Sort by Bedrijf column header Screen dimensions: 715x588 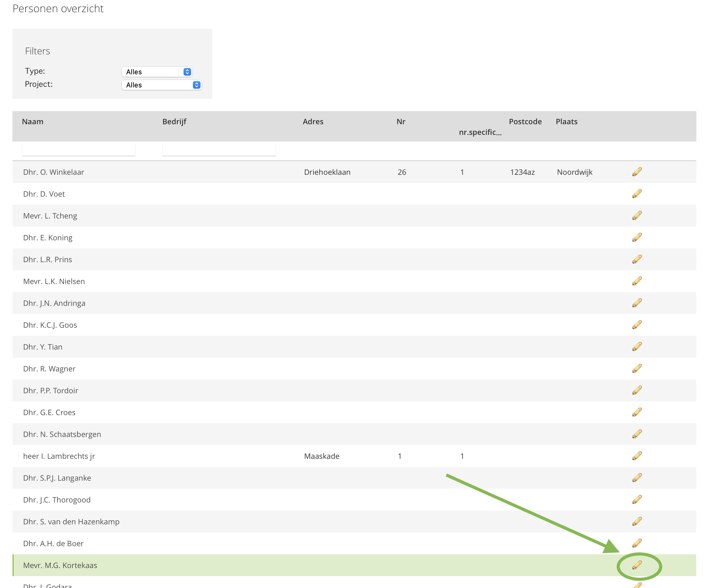tap(174, 122)
